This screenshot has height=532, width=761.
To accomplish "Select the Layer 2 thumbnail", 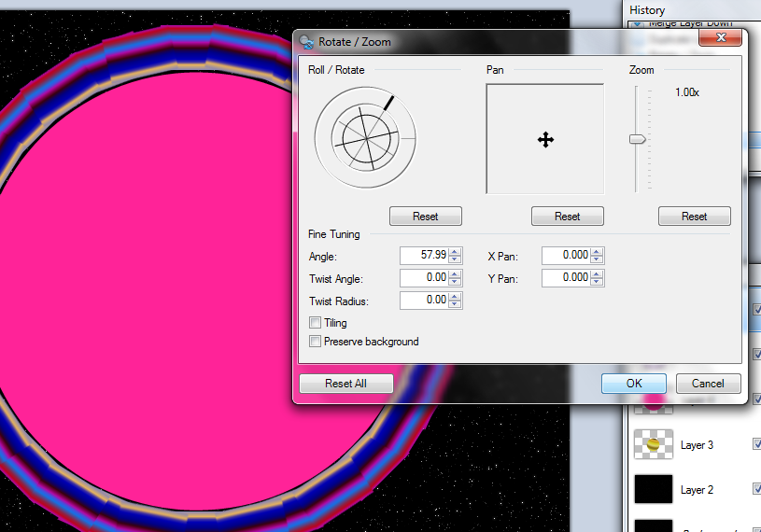I will point(654,489).
